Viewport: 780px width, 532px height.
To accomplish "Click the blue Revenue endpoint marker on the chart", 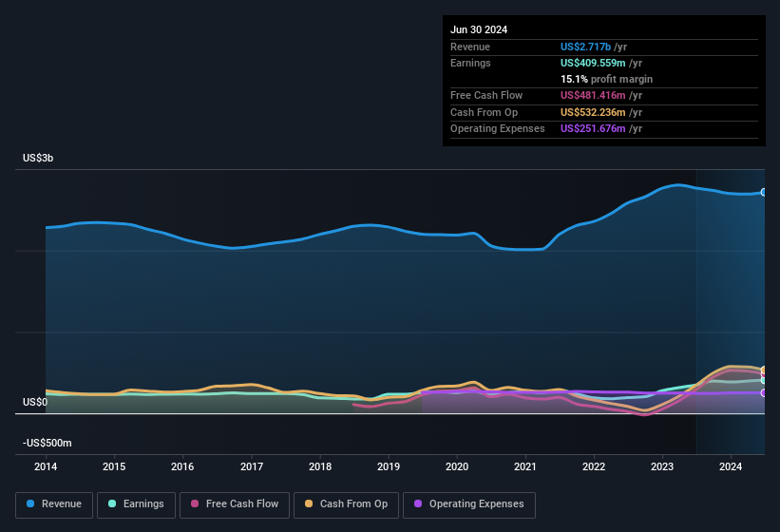I will pos(764,192).
